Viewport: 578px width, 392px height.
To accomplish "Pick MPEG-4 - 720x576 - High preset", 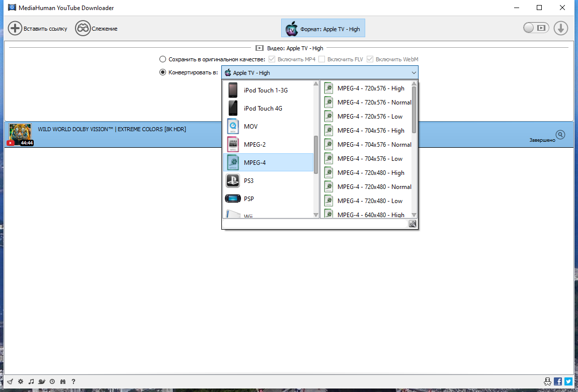I will (x=366, y=88).
